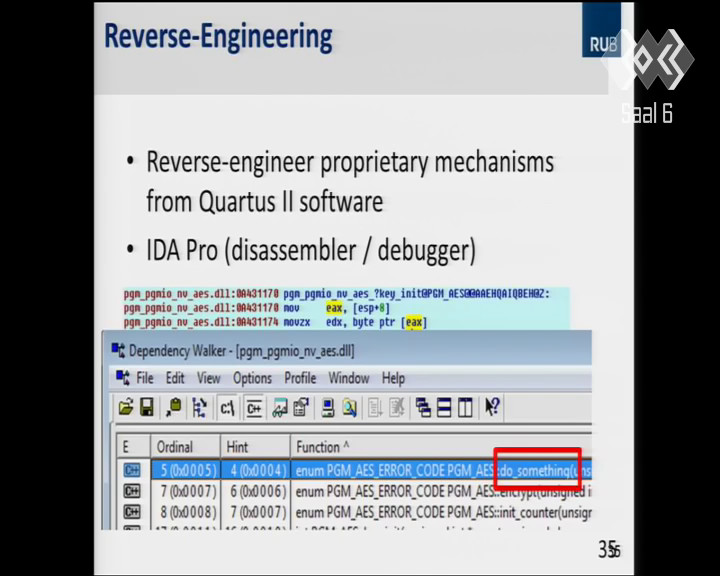The width and height of the screenshot is (720, 576).
Task: Click the IDA instruction movzx edx, byte ptr [eax]
Action: tap(355, 322)
